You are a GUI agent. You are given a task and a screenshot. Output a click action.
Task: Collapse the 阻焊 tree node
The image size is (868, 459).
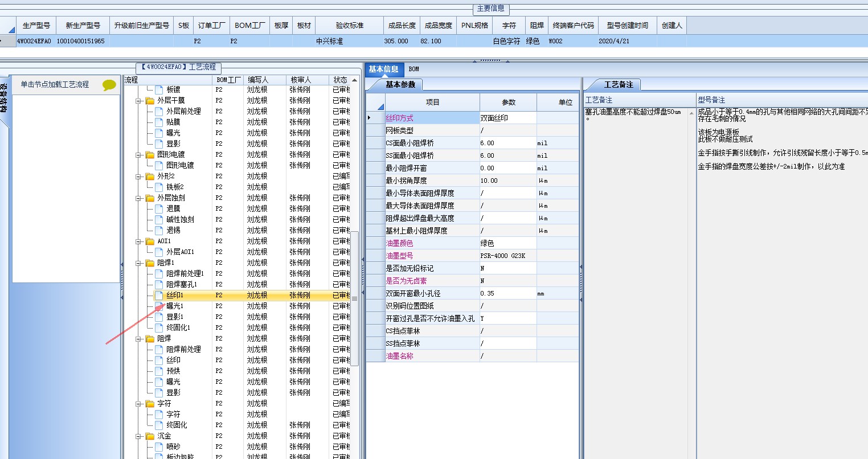click(x=139, y=339)
